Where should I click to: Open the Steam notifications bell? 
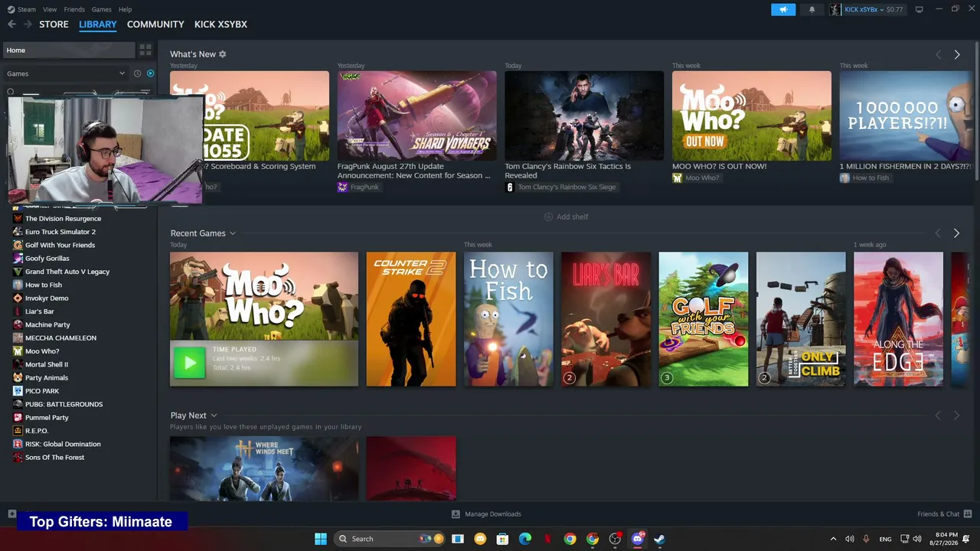pos(812,9)
